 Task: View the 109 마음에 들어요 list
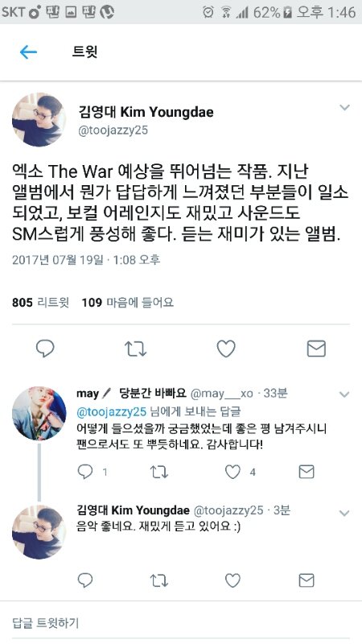click(x=128, y=303)
